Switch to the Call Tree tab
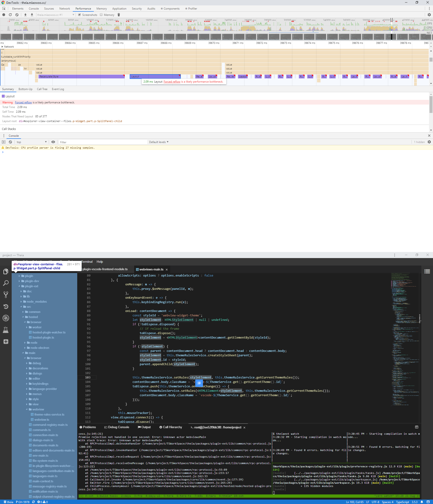Viewport: 433px width, 504px height. (42, 89)
